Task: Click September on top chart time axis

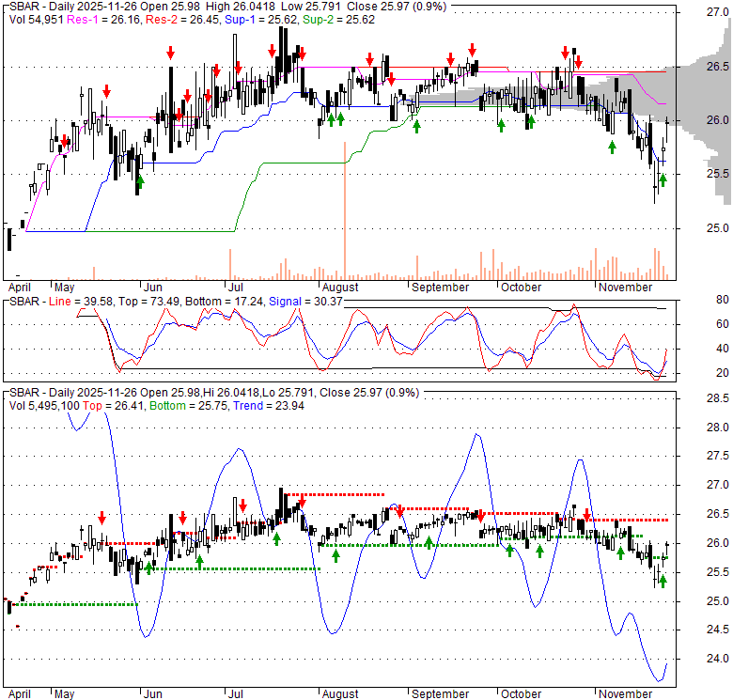Action: [440, 288]
